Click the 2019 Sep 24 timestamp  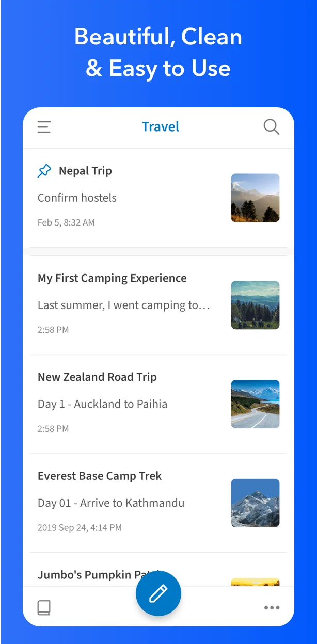click(80, 527)
